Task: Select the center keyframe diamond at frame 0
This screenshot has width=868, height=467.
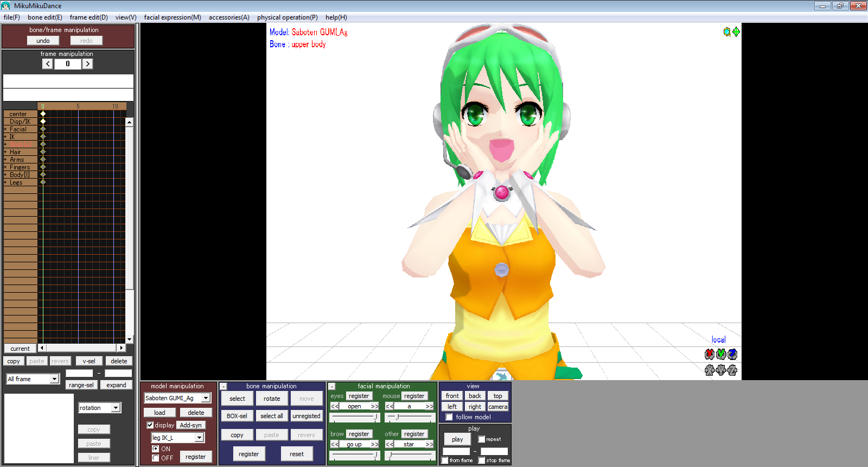Action: pos(43,113)
